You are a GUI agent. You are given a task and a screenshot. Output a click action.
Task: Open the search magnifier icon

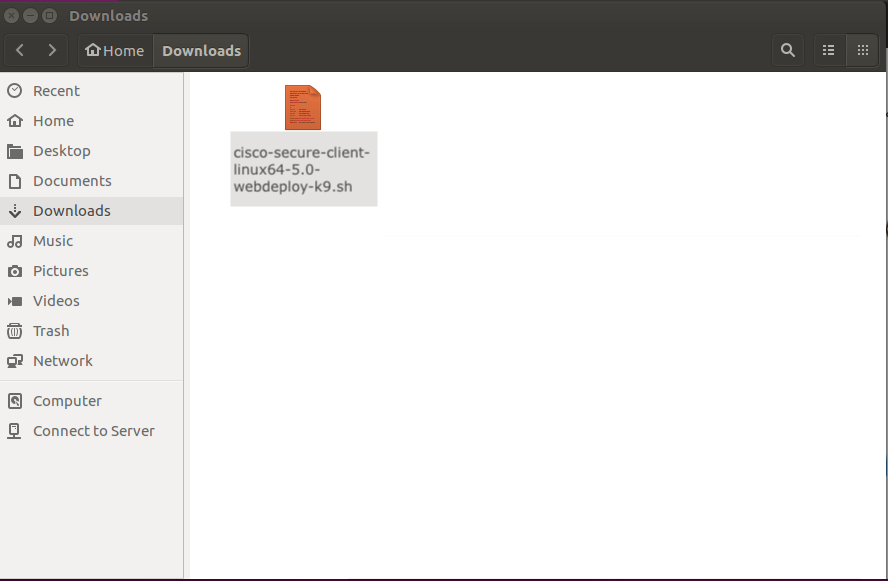(788, 50)
